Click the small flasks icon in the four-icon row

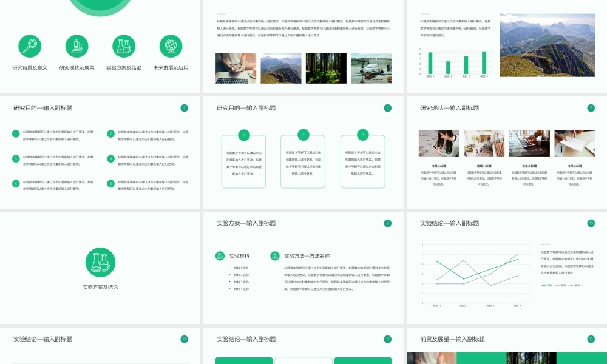124,45
